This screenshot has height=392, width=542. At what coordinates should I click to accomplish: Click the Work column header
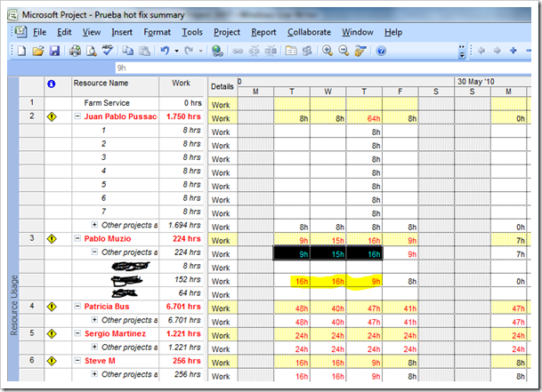(x=182, y=86)
